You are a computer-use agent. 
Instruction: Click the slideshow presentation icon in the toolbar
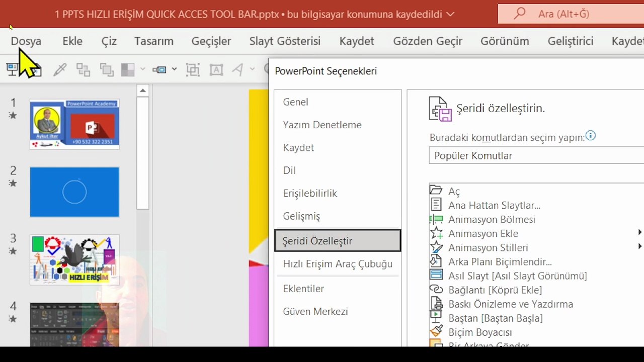(x=12, y=69)
